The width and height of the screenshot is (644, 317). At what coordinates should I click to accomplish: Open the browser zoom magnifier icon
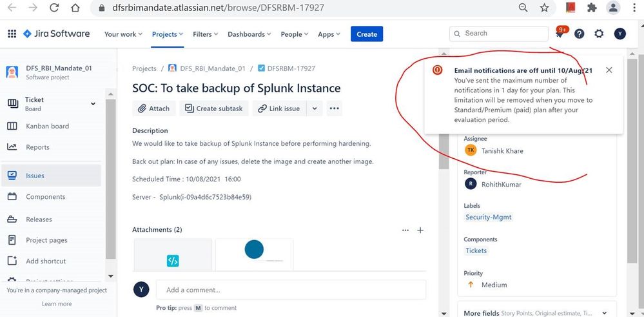click(x=523, y=7)
